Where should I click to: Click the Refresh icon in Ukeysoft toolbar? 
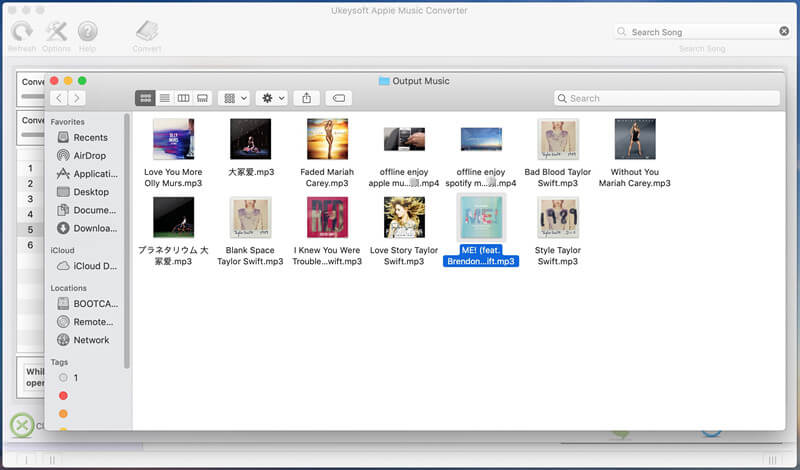pos(22,32)
